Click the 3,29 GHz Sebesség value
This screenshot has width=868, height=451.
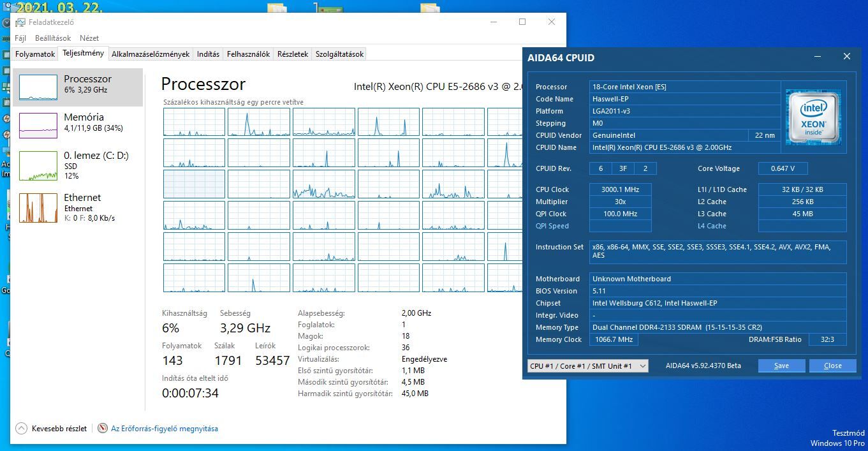tap(245, 329)
